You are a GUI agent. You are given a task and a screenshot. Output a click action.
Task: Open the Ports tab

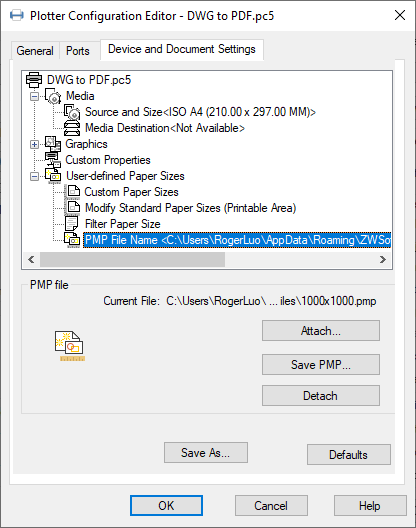click(78, 51)
